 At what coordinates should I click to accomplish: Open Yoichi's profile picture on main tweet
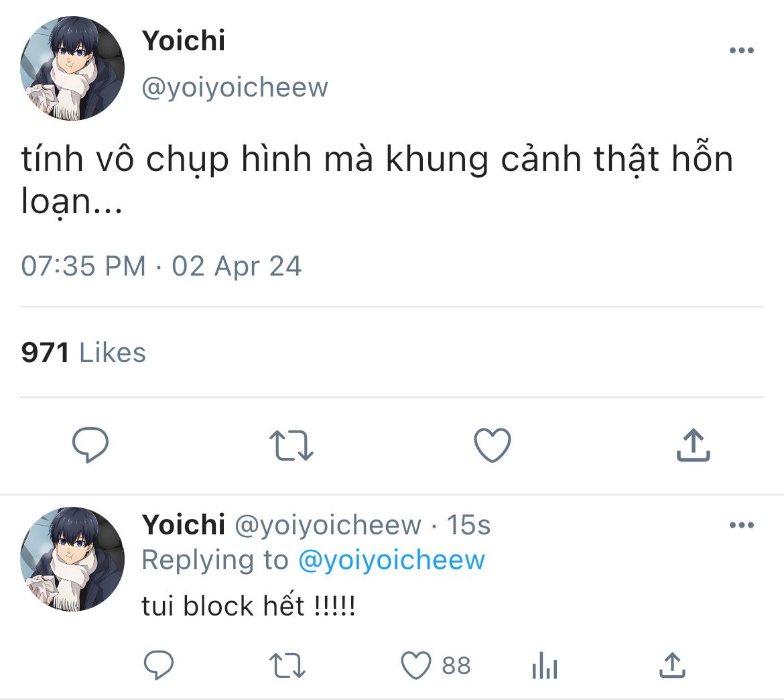(72, 68)
